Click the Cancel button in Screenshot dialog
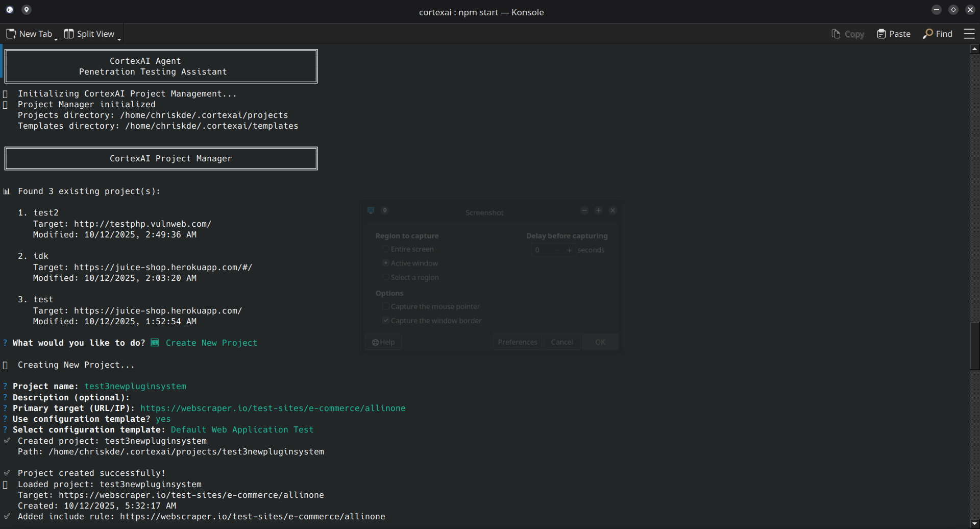980x529 pixels. (x=562, y=342)
